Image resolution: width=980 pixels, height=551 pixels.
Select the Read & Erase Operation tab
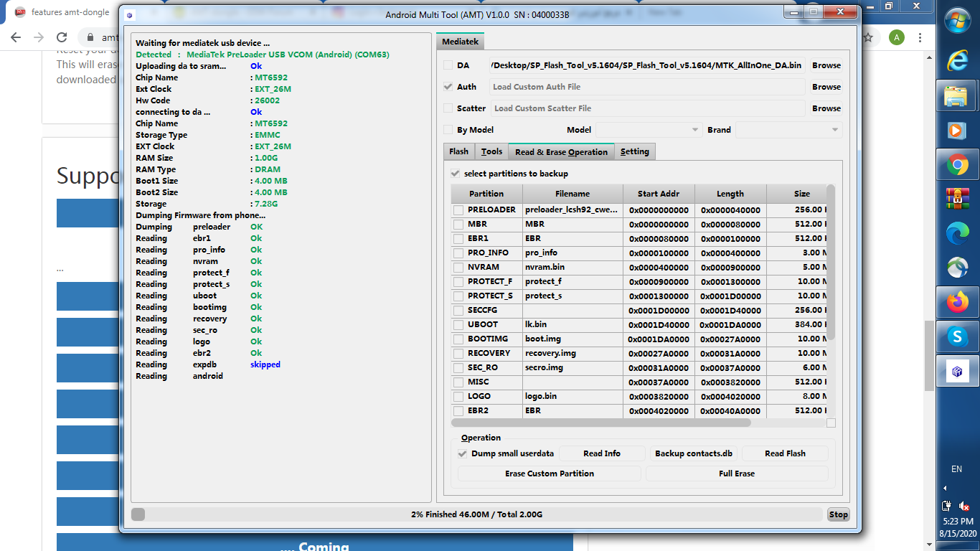[561, 152]
